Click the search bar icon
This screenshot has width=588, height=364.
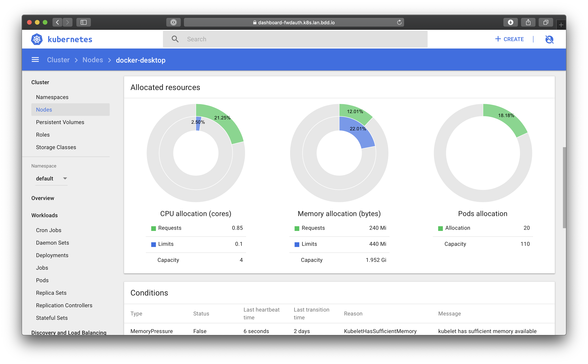(175, 39)
